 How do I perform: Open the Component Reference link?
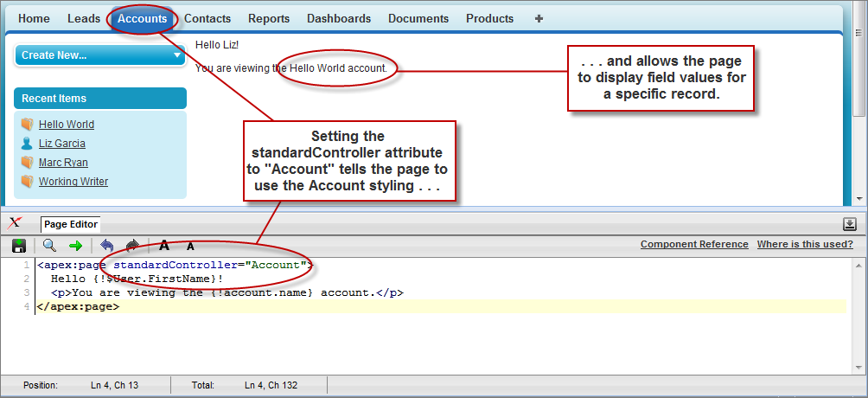click(x=694, y=245)
